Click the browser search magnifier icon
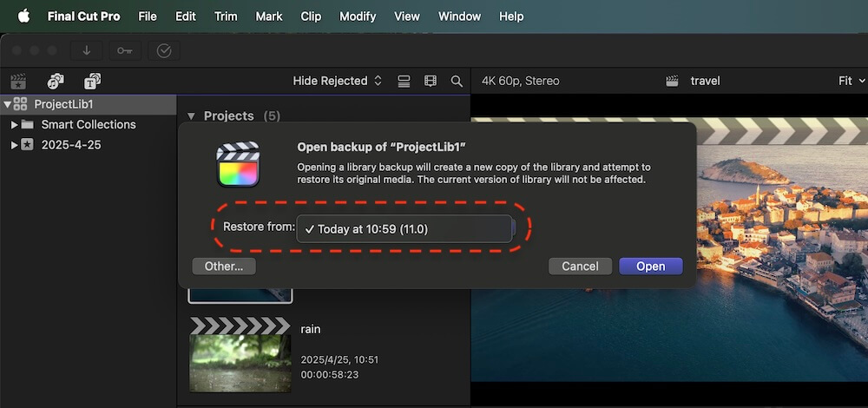Screen dimensions: 868x408 click(x=457, y=82)
